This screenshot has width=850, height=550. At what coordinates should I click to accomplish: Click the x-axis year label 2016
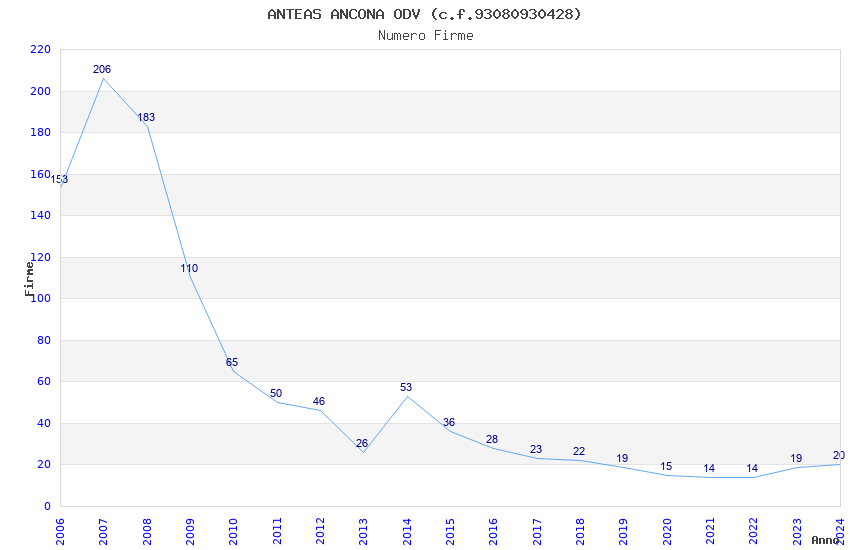(x=493, y=532)
